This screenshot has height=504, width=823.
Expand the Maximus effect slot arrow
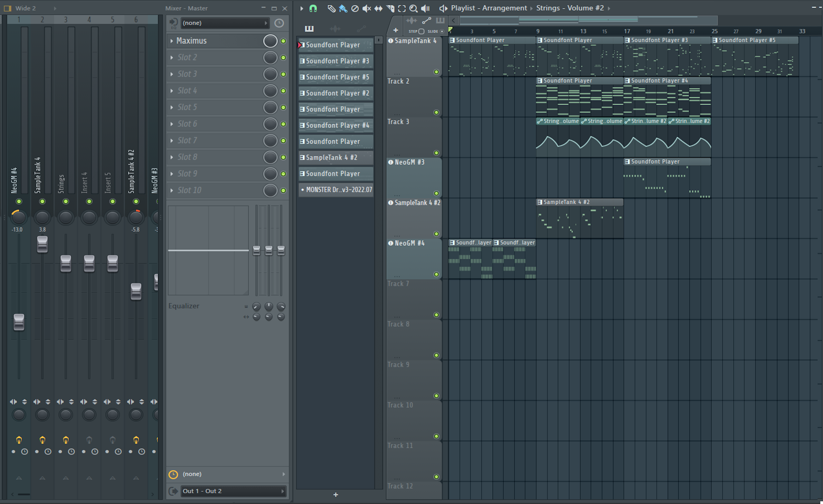[x=172, y=41]
